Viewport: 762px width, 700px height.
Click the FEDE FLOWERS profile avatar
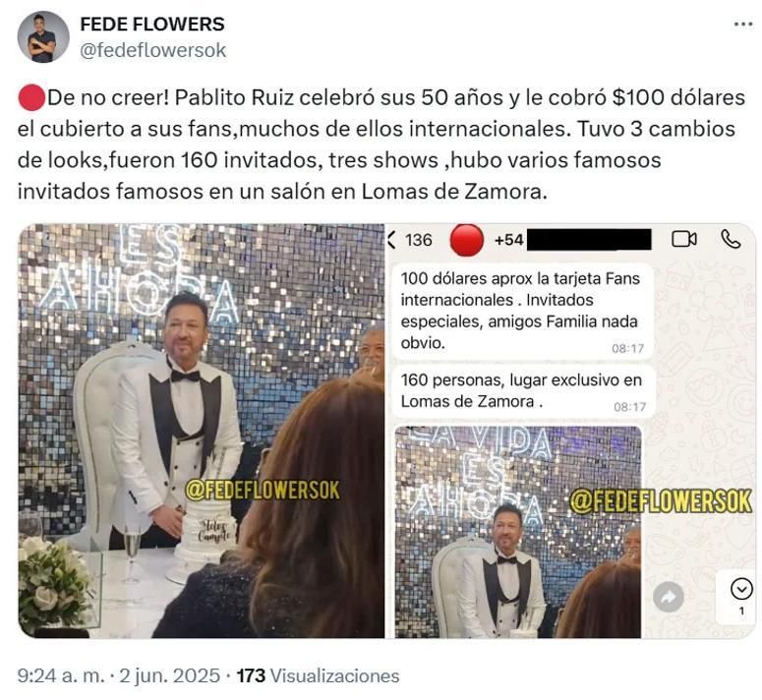coord(43,37)
